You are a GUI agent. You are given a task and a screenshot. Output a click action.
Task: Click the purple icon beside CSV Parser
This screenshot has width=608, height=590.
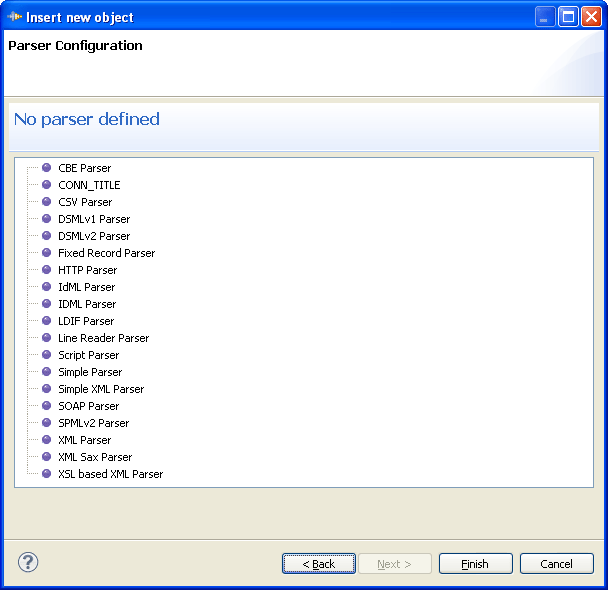47,202
